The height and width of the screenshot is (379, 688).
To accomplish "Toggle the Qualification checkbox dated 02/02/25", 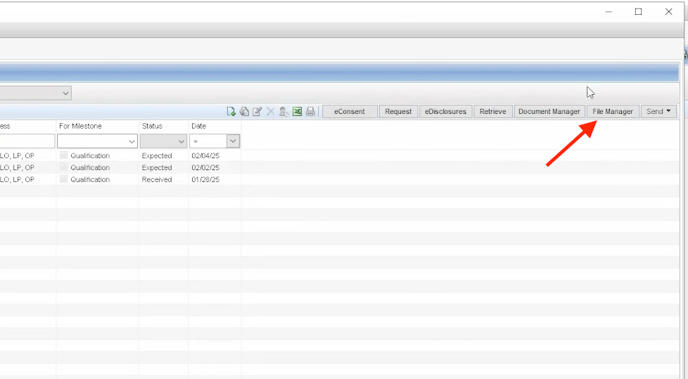I will tap(64, 167).
